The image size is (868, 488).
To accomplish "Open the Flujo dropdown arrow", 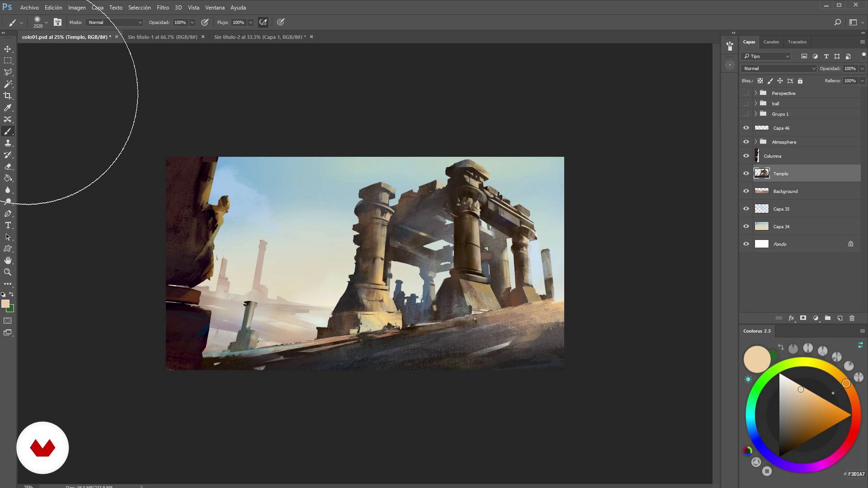I will click(x=250, y=22).
